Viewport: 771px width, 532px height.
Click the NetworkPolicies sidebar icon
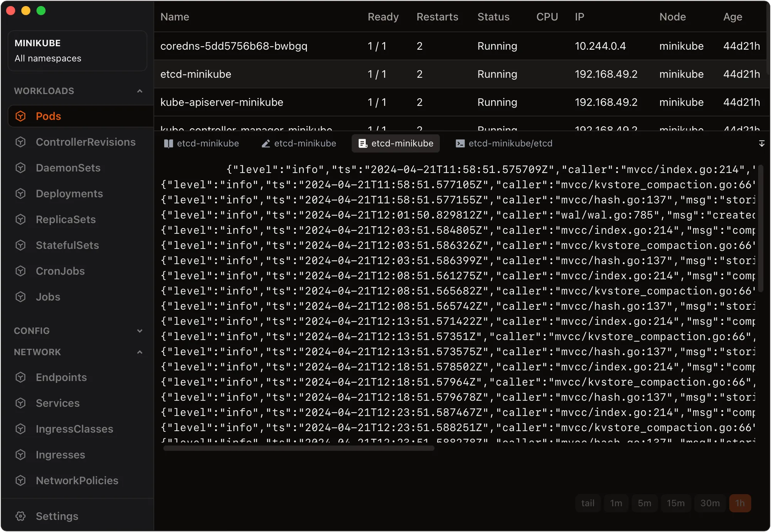[20, 480]
